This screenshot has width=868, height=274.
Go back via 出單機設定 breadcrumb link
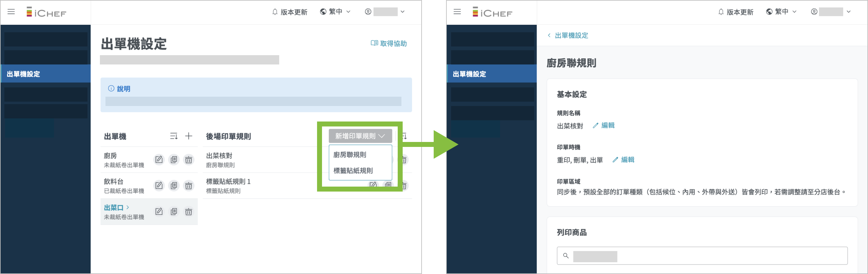click(x=571, y=35)
